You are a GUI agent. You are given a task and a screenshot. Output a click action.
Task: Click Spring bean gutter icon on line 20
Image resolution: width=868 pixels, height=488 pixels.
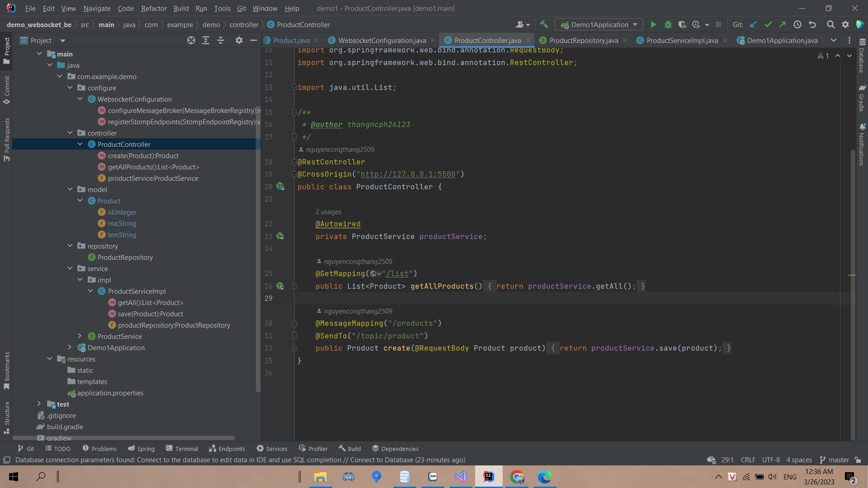pos(280,187)
